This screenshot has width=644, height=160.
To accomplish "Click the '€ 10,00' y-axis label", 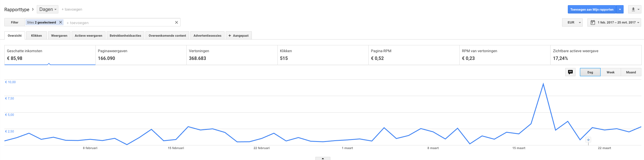I will click(x=10, y=82).
